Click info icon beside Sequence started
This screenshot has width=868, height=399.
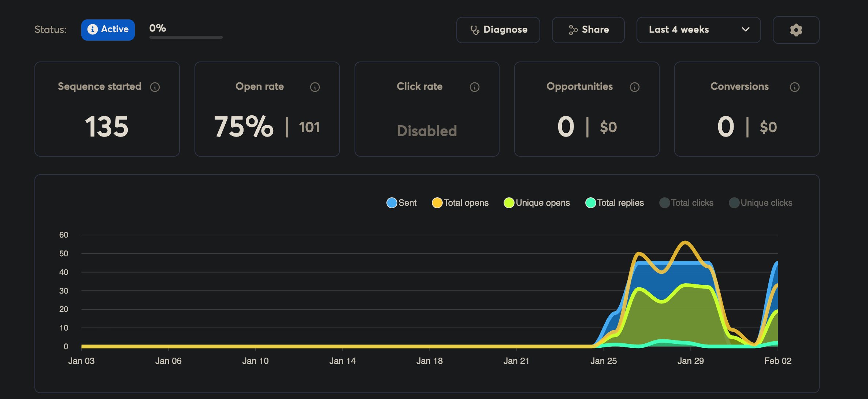click(x=155, y=87)
